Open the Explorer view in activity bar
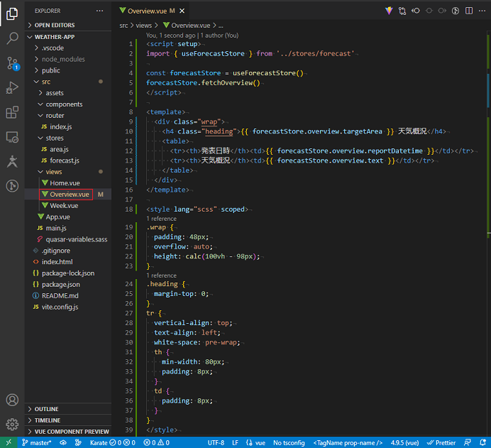This screenshot has height=448, width=491. coord(12,13)
